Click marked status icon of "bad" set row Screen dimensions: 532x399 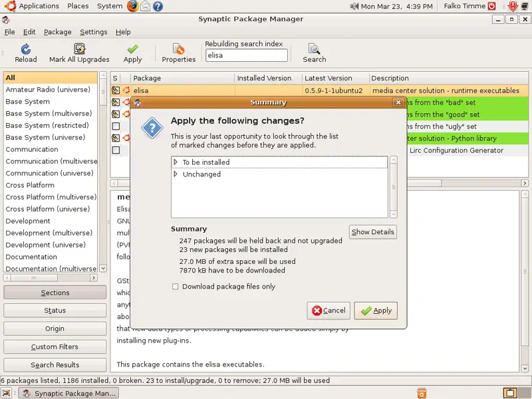116,102
